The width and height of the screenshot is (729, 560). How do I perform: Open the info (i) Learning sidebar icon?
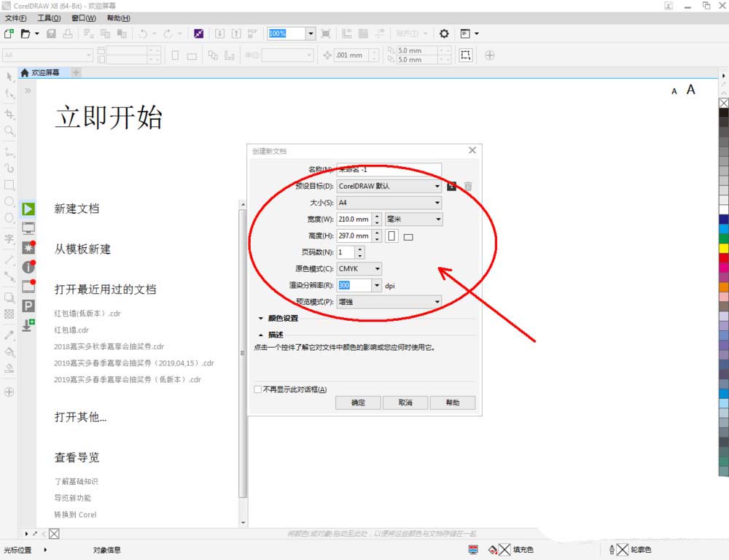(28, 267)
